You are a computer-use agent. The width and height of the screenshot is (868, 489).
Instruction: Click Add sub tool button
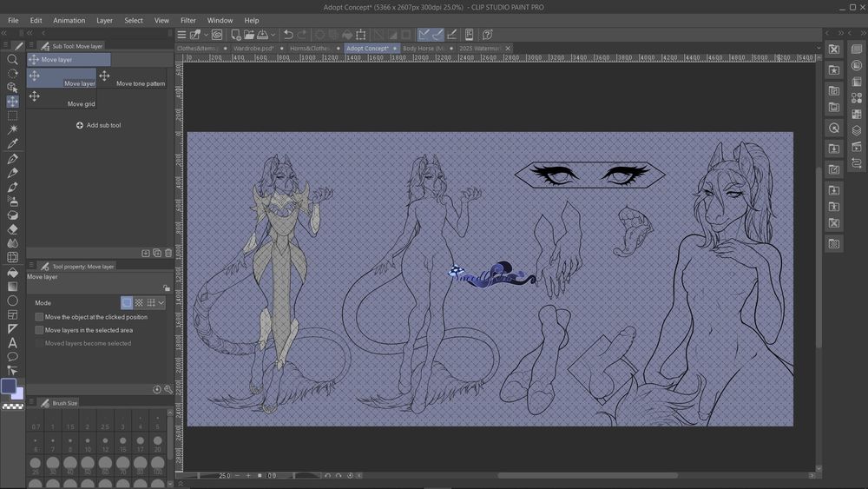point(97,125)
